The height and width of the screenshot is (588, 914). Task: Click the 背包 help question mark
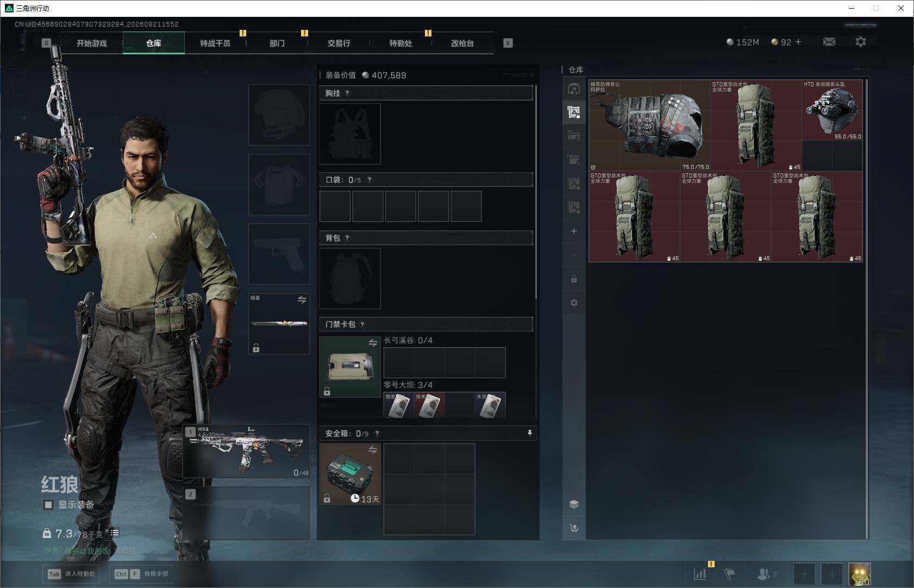(x=347, y=238)
